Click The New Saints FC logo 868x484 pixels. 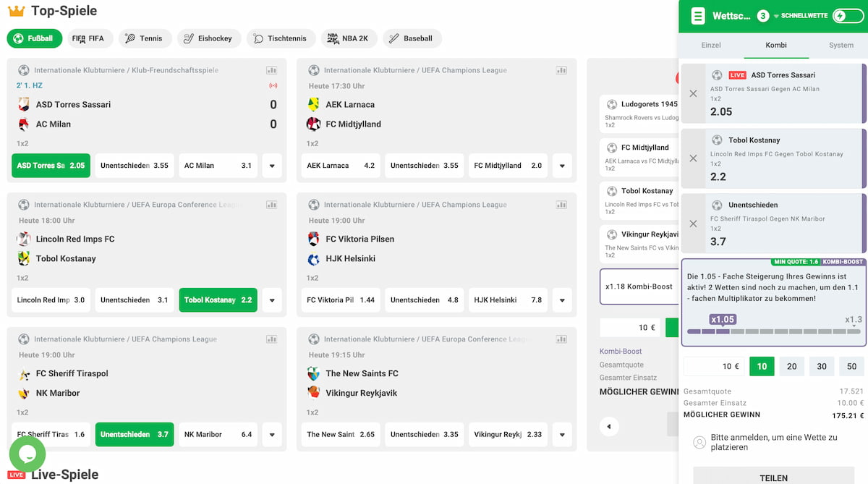point(313,373)
